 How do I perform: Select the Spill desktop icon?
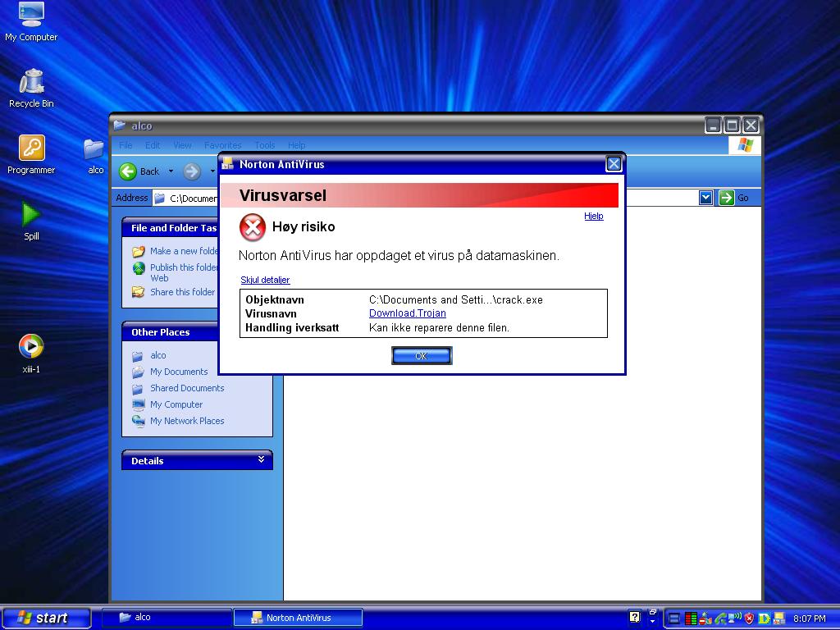[x=31, y=221]
